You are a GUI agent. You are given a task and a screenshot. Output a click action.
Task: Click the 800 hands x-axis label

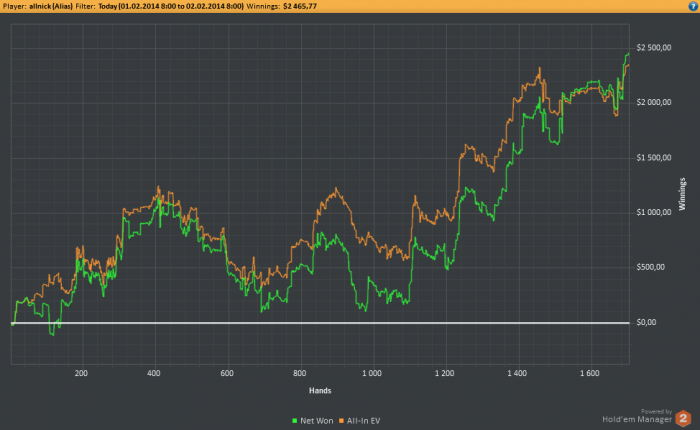(x=300, y=373)
